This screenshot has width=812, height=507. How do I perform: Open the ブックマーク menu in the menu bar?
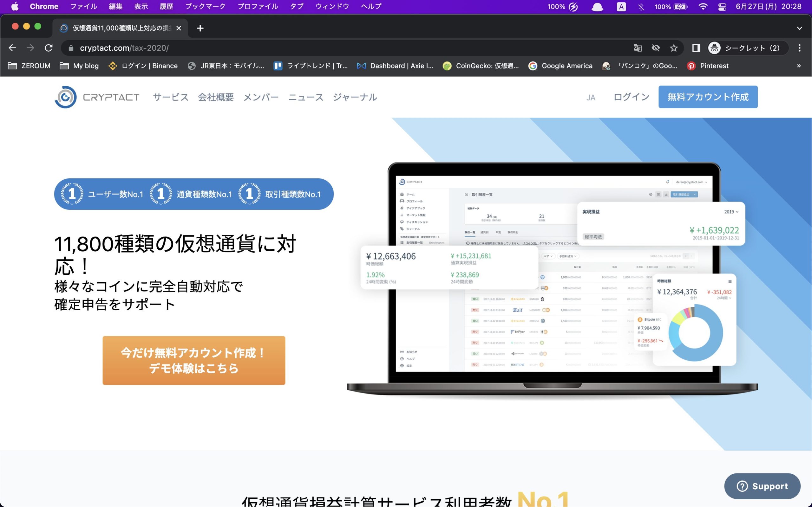click(x=205, y=6)
